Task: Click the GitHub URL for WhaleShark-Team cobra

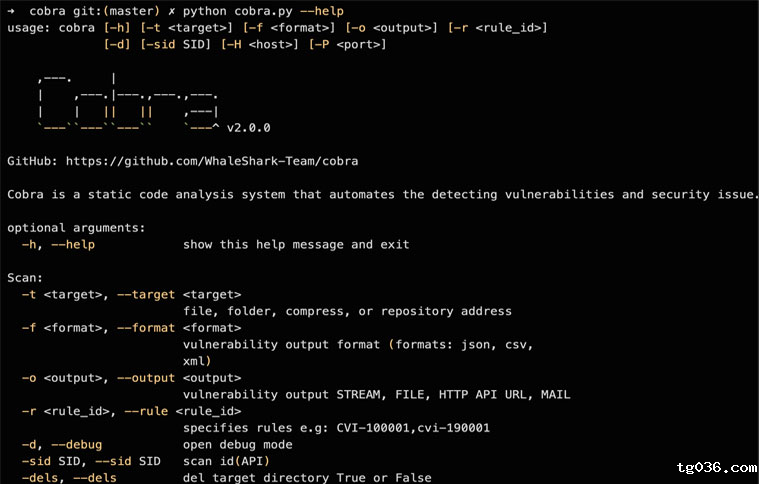Action: (x=212, y=161)
